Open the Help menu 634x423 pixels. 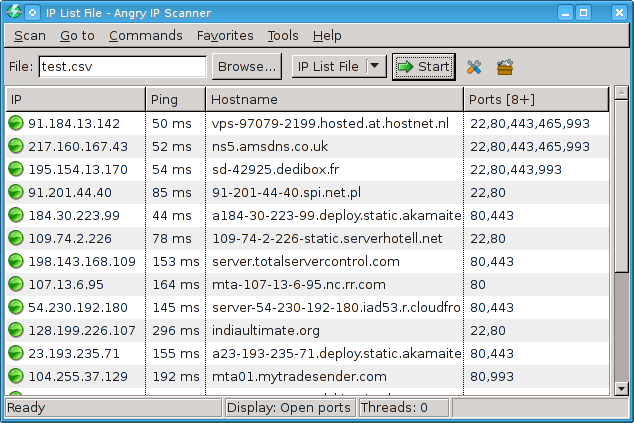coord(327,36)
